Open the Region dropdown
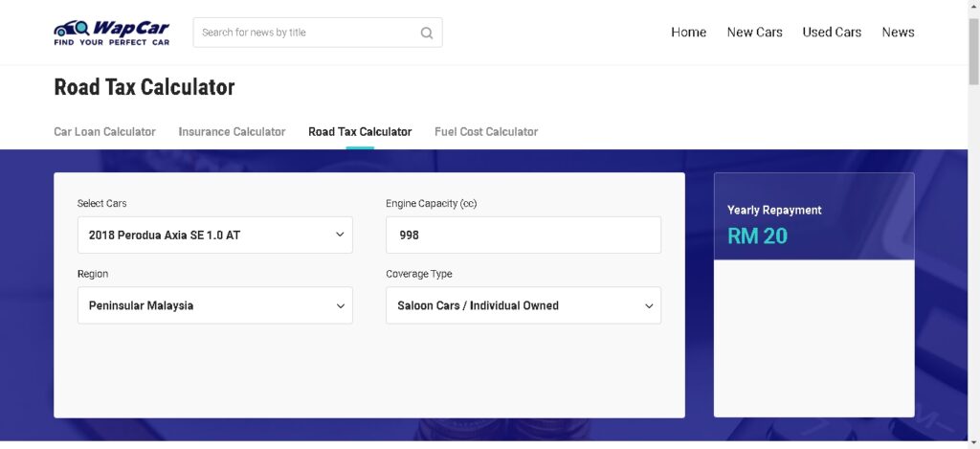This screenshot has height=449, width=980. click(x=215, y=305)
